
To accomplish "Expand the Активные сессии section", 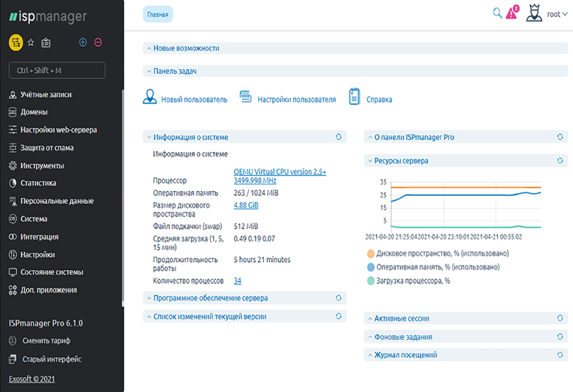I will click(402, 318).
